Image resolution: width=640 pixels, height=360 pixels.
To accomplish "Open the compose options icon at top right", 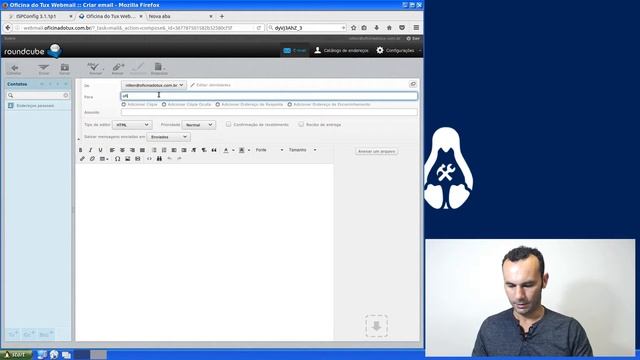I will [413, 84].
